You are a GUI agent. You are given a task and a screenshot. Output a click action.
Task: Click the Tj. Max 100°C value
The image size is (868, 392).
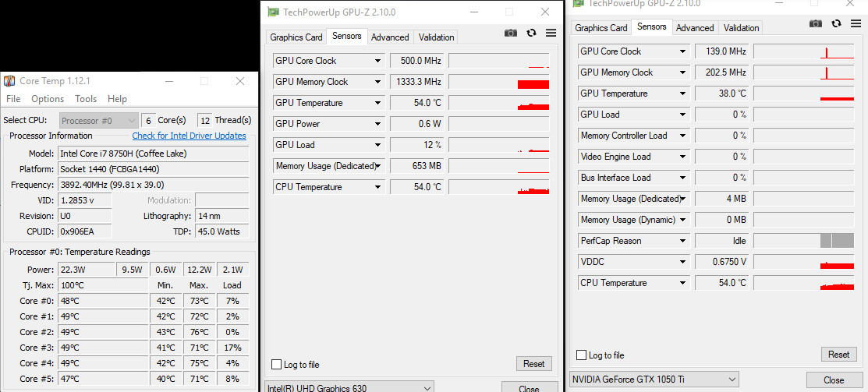pos(103,285)
